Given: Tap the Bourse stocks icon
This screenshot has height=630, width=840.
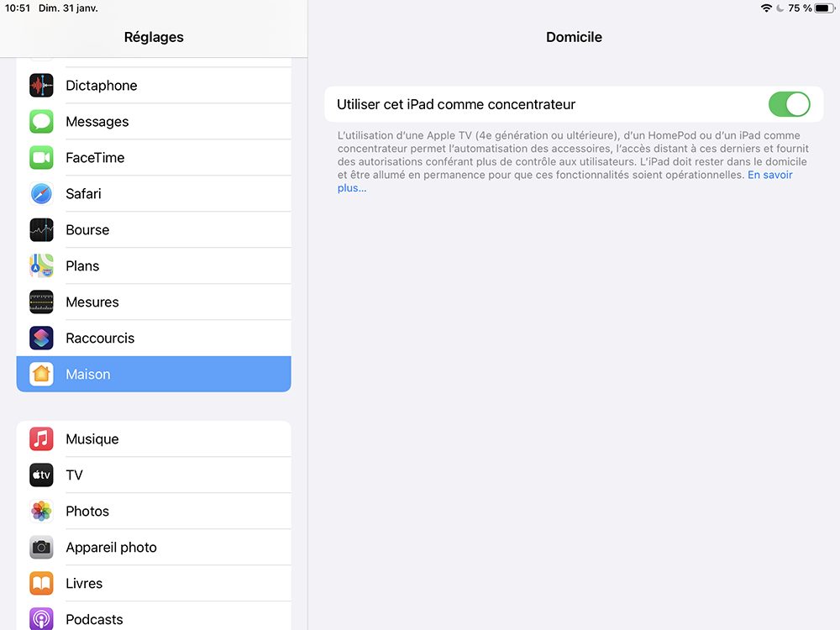Looking at the screenshot, I should (41, 230).
